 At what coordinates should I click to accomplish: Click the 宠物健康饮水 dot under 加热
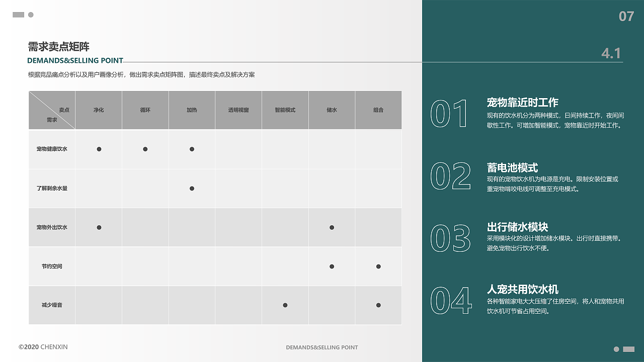(x=192, y=149)
